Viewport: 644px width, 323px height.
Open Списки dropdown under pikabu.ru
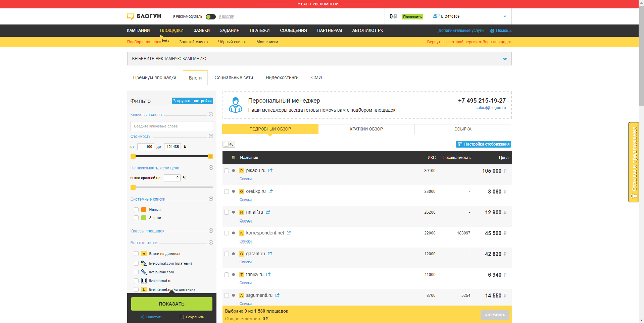[x=246, y=179]
